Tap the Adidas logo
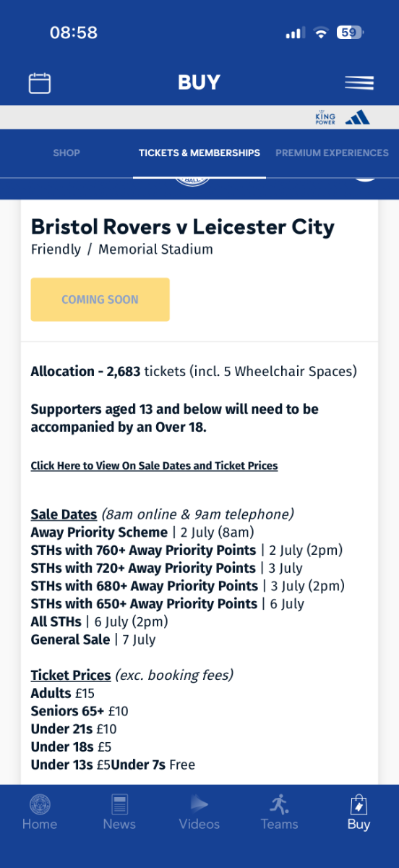This screenshot has height=868, width=399. coord(358,117)
